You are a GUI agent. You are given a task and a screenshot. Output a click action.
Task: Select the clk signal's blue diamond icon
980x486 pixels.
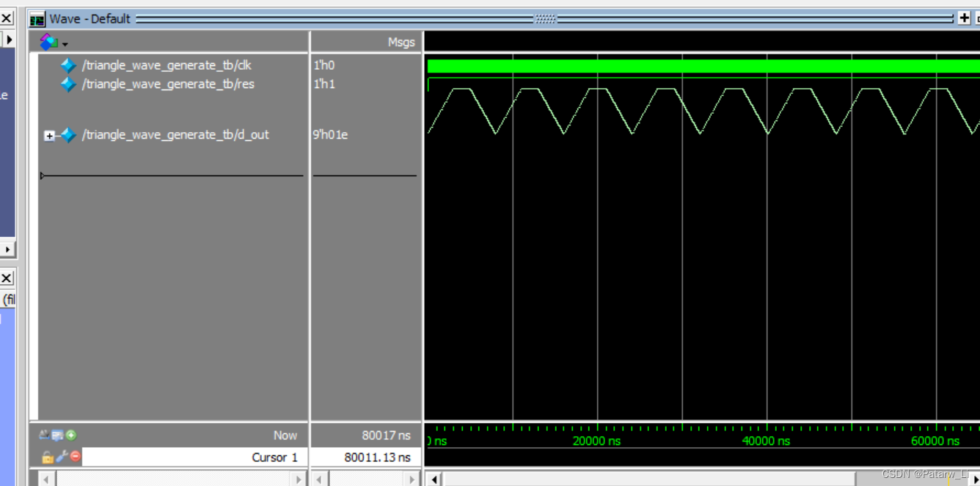67,65
